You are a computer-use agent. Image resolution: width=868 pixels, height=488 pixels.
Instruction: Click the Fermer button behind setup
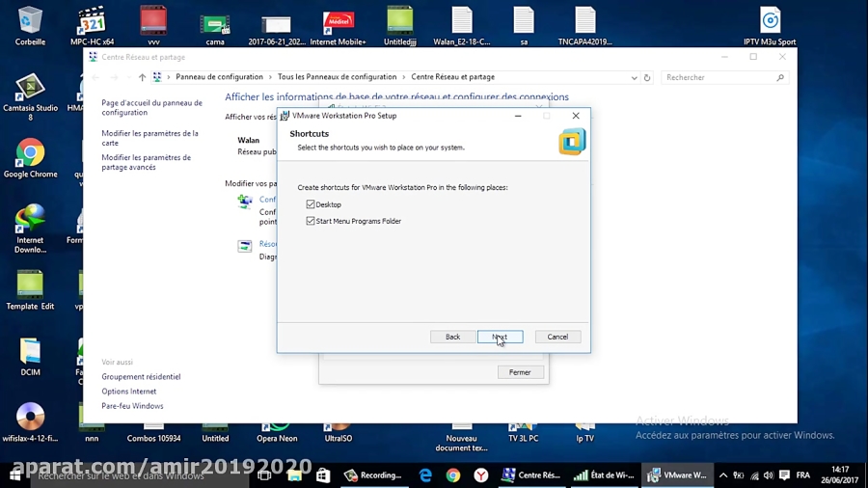tap(520, 372)
